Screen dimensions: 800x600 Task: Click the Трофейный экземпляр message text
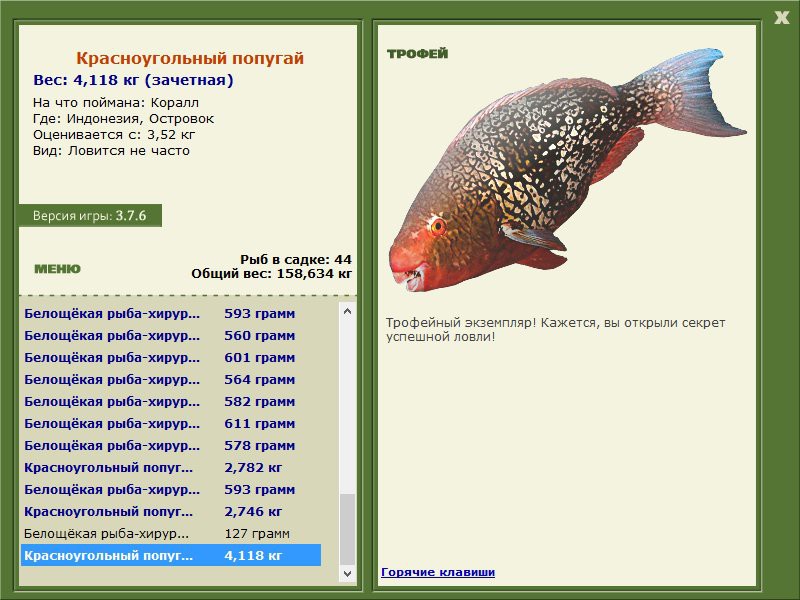555,330
